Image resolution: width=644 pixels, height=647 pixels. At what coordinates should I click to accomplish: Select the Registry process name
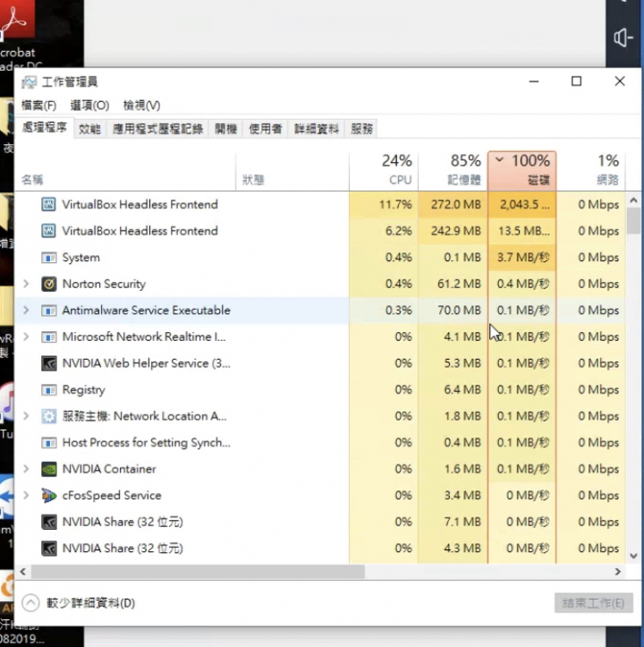click(84, 390)
